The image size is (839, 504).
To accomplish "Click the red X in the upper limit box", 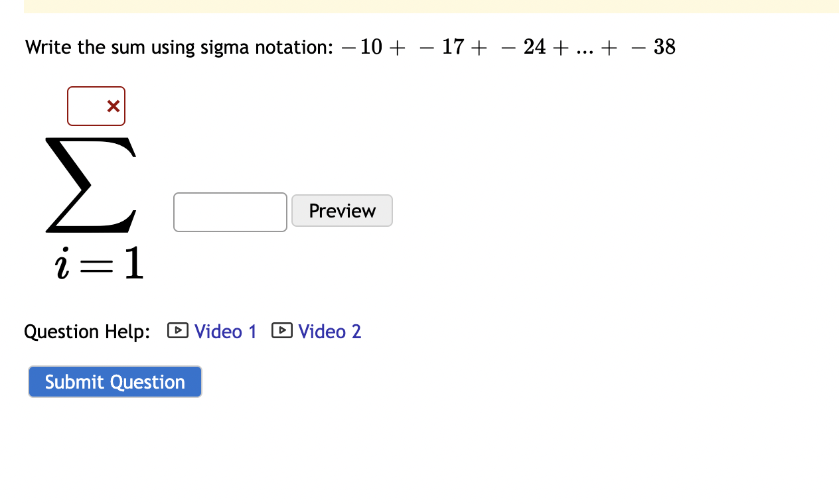I will pyautogui.click(x=113, y=105).
